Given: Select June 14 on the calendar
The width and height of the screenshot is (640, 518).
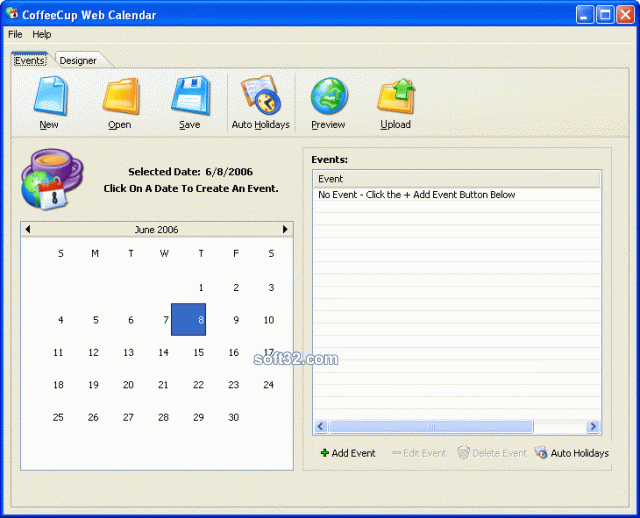Looking at the screenshot, I should pyautogui.click(x=163, y=352).
